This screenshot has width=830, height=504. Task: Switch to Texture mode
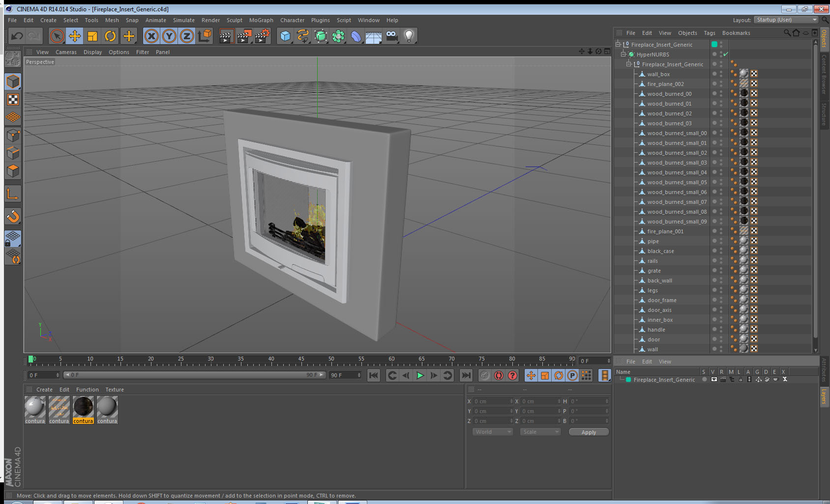(x=13, y=100)
